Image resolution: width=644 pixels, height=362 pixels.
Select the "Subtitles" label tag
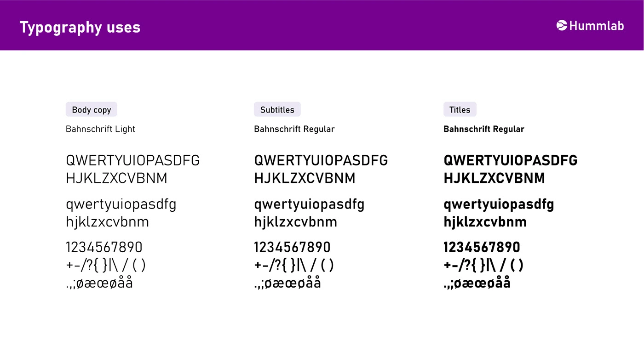(x=277, y=109)
